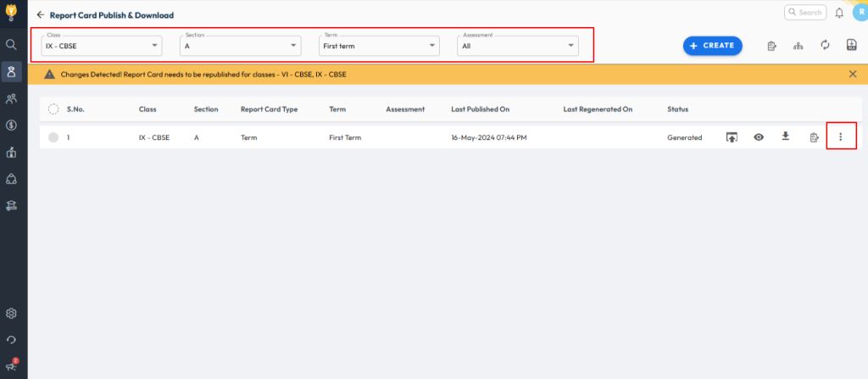Select the checkbox for row 1
Screen dimensions: 868x379
[x=53, y=137]
